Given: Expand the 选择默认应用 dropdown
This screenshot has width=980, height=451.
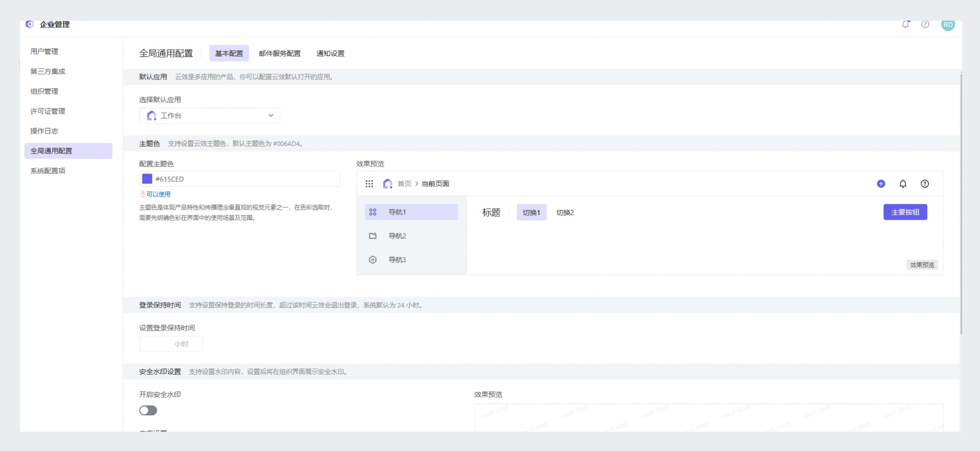Looking at the screenshot, I should (210, 116).
